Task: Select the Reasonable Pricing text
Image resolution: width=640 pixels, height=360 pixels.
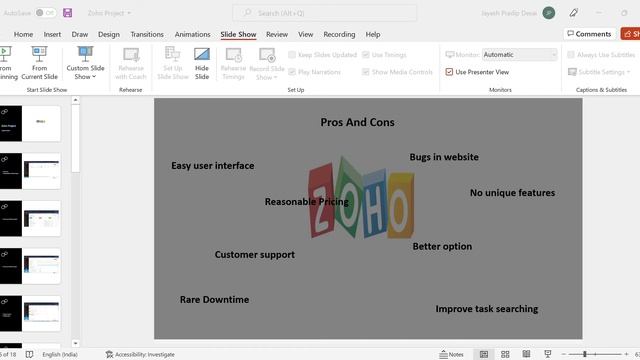Action: [x=307, y=202]
